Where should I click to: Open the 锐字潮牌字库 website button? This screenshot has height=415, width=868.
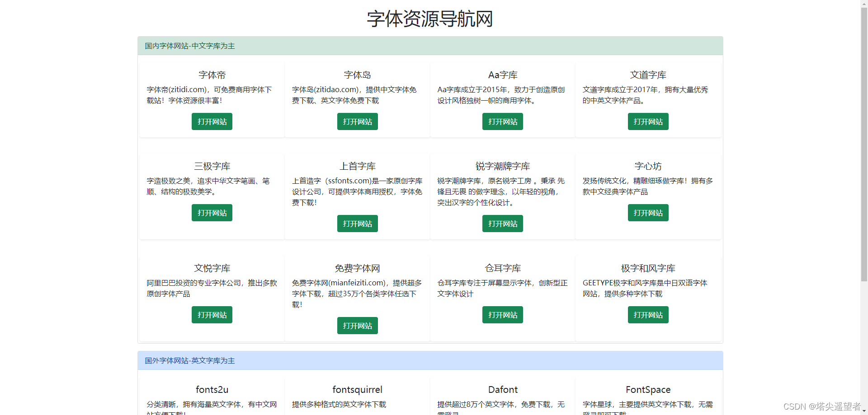point(503,224)
